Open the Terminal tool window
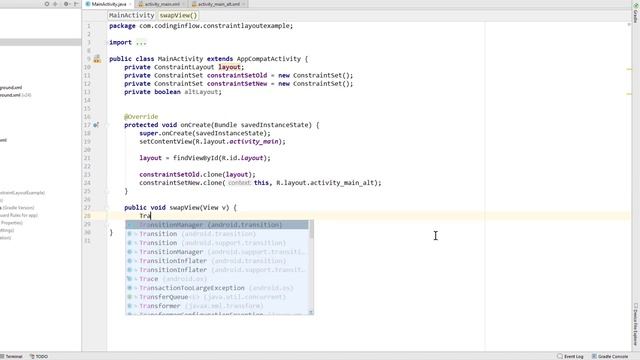 point(12,356)
